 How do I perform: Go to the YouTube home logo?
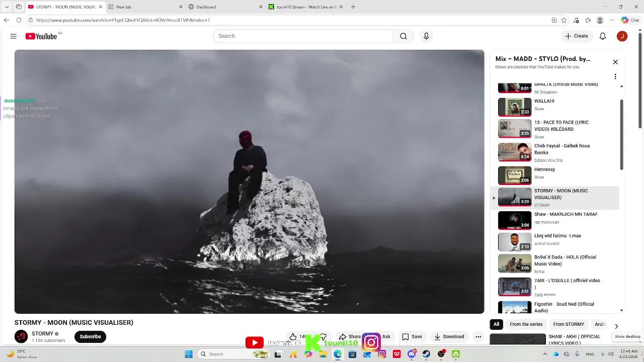point(41,36)
